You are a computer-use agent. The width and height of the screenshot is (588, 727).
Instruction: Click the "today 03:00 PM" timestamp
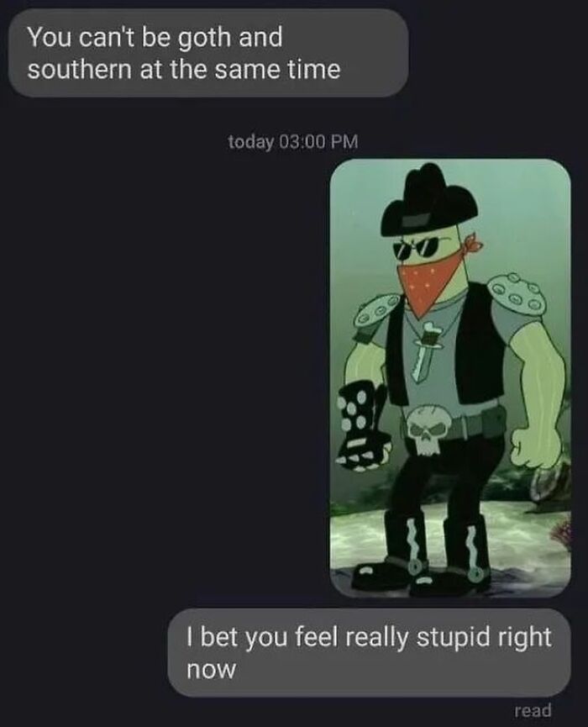pos(293,142)
